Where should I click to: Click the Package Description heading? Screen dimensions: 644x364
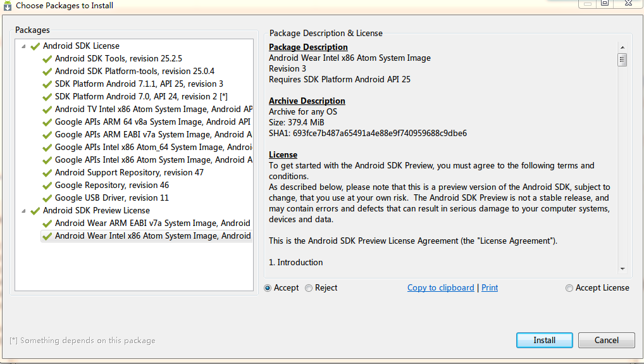308,47
